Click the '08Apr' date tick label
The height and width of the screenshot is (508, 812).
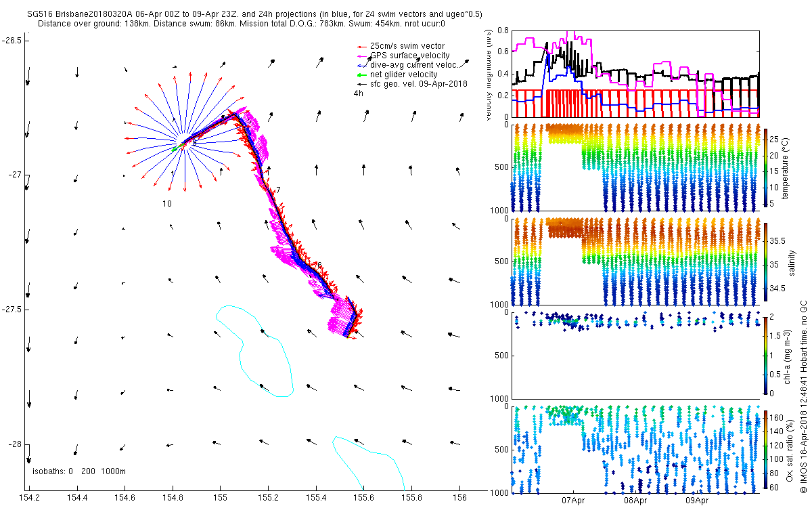[635, 501]
